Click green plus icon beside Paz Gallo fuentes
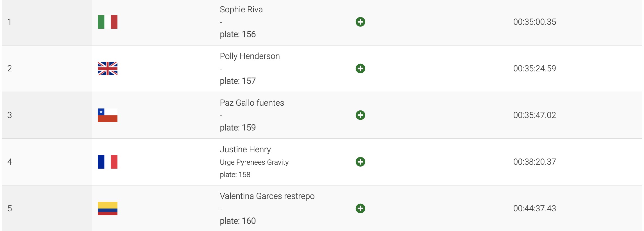 point(360,115)
